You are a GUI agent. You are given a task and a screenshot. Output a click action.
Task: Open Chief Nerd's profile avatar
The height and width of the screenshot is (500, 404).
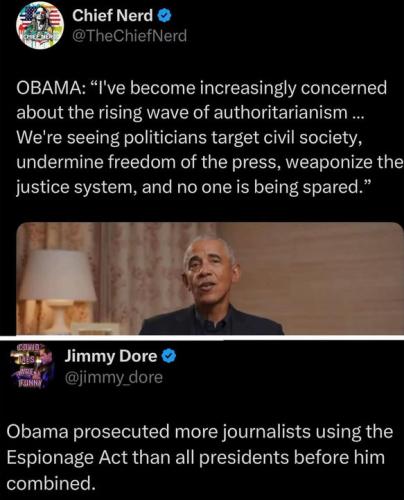point(40,25)
